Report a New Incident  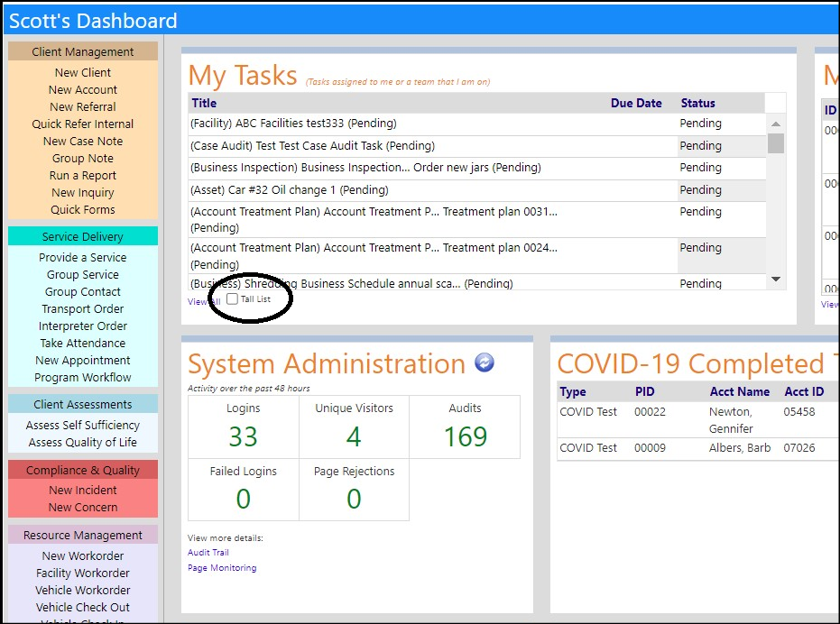83,490
